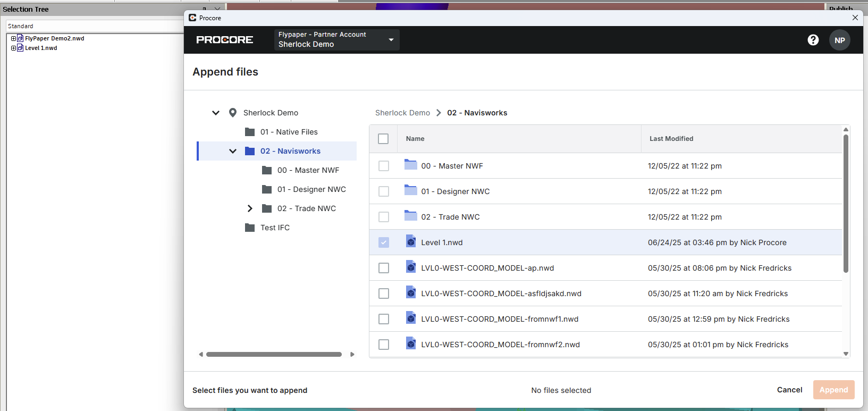
Task: Select 00 - Master NWF in folder tree
Action: pyautogui.click(x=308, y=170)
